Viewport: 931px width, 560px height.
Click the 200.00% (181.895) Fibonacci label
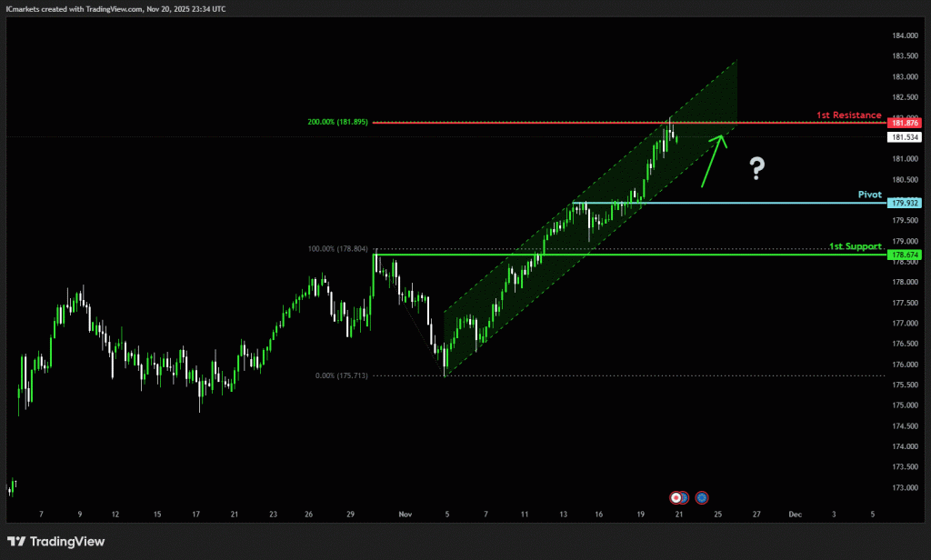pyautogui.click(x=337, y=122)
